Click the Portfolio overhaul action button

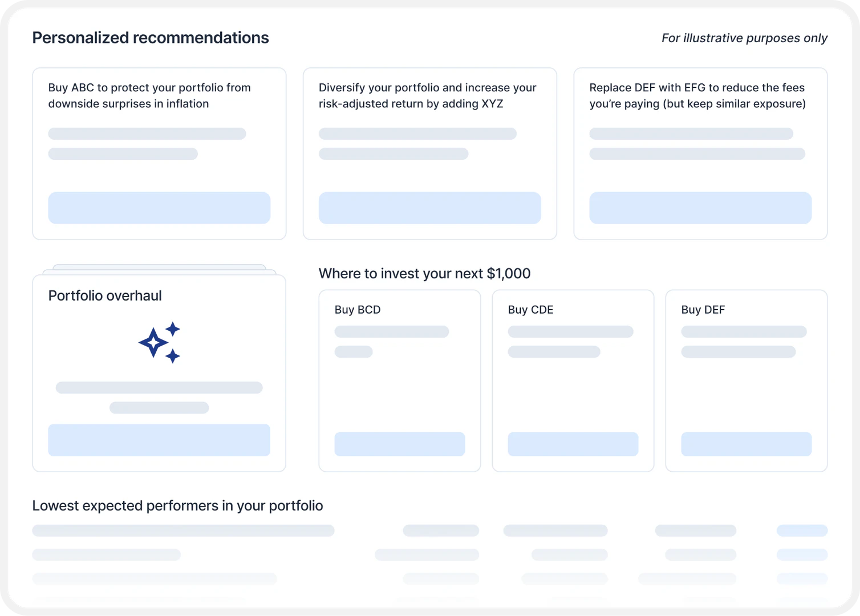159,440
